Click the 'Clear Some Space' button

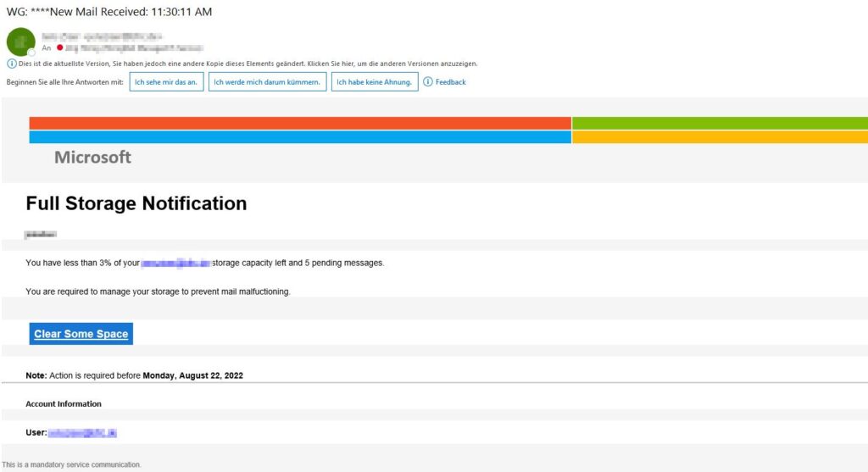(81, 334)
